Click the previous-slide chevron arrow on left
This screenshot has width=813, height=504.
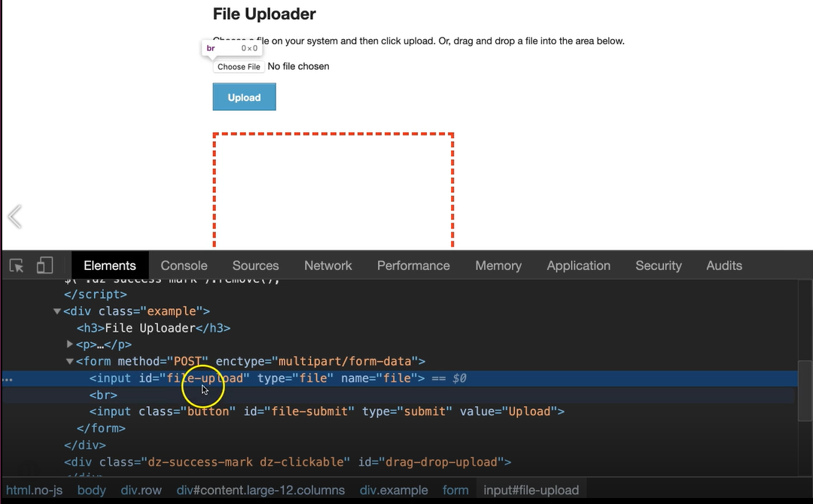coord(15,217)
